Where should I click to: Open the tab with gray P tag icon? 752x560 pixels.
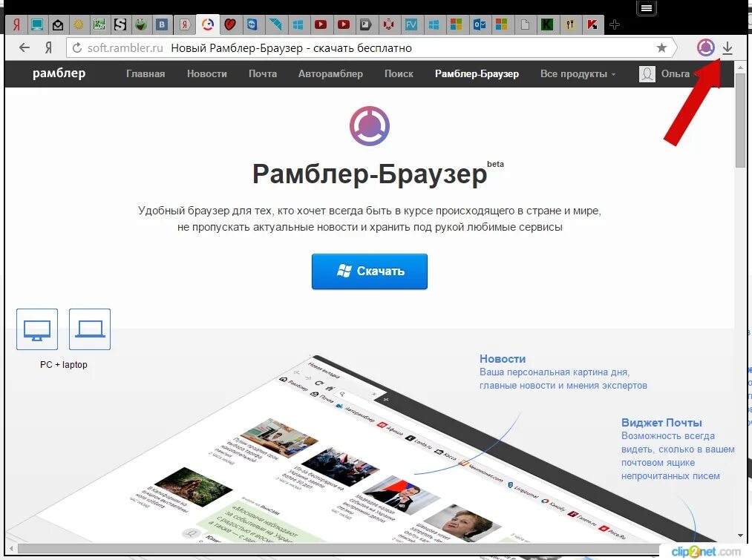coord(365,24)
